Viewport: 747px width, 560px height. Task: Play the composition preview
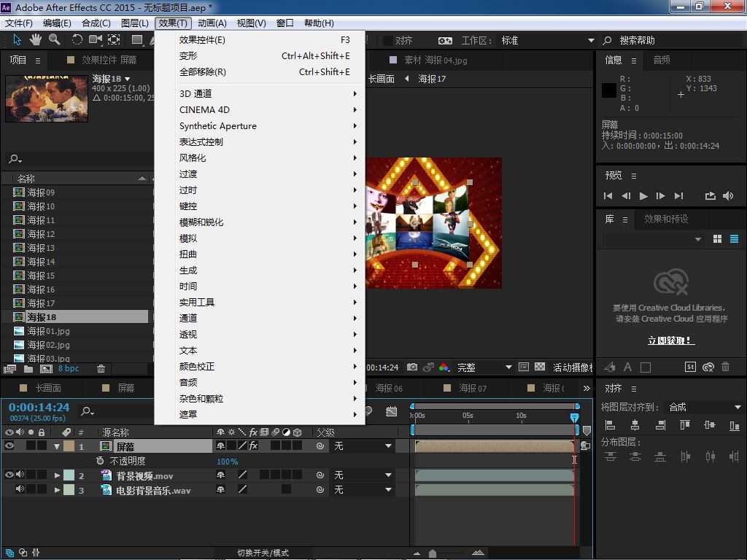pyautogui.click(x=643, y=195)
